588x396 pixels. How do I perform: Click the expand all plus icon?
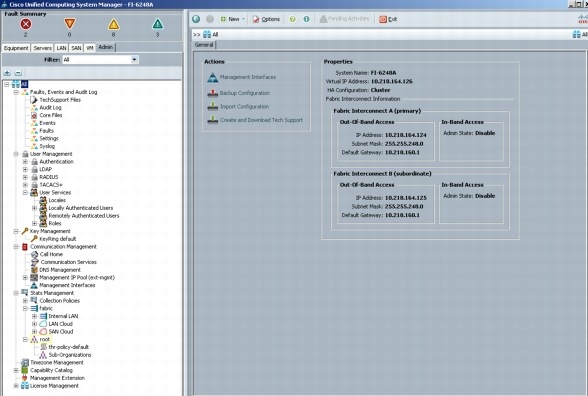coord(7,73)
